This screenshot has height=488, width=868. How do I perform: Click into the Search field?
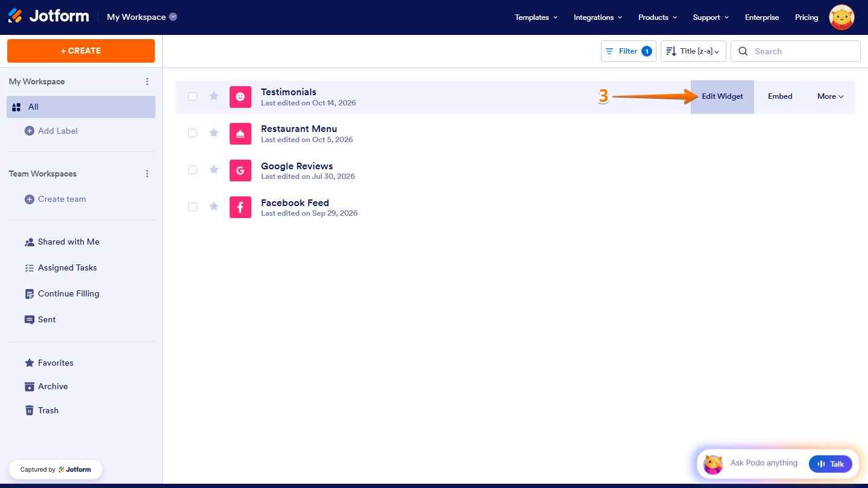click(x=796, y=51)
